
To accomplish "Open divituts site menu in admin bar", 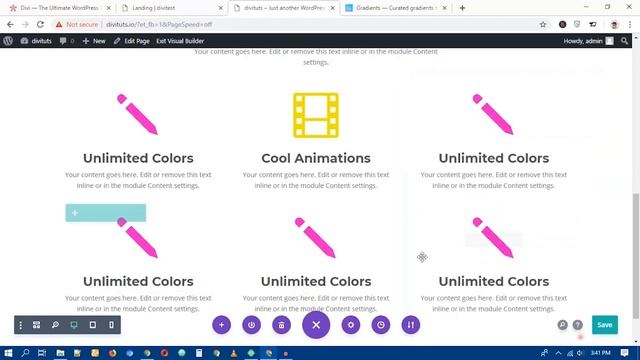I will 36,41.
